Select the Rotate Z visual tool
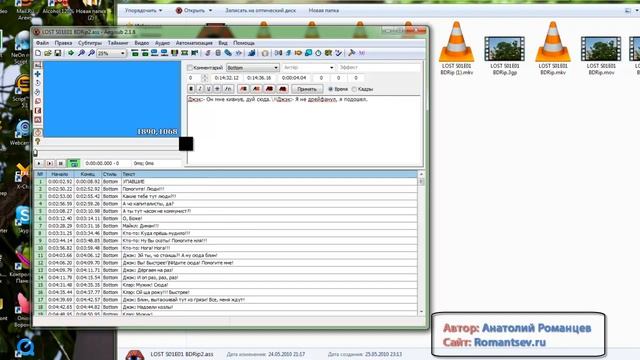This screenshot has height=360, width=640. [x=38, y=83]
